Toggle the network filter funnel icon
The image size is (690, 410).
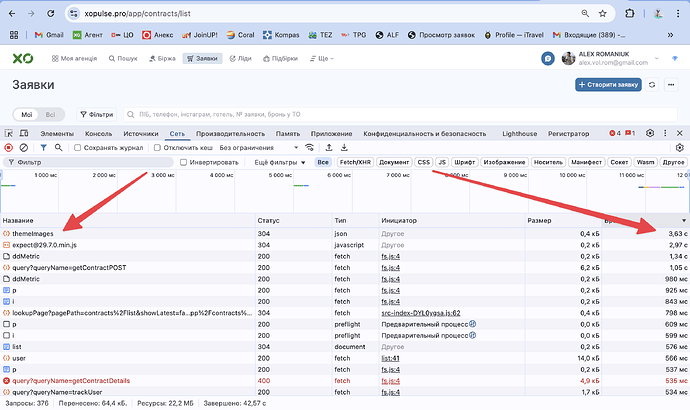[43, 148]
